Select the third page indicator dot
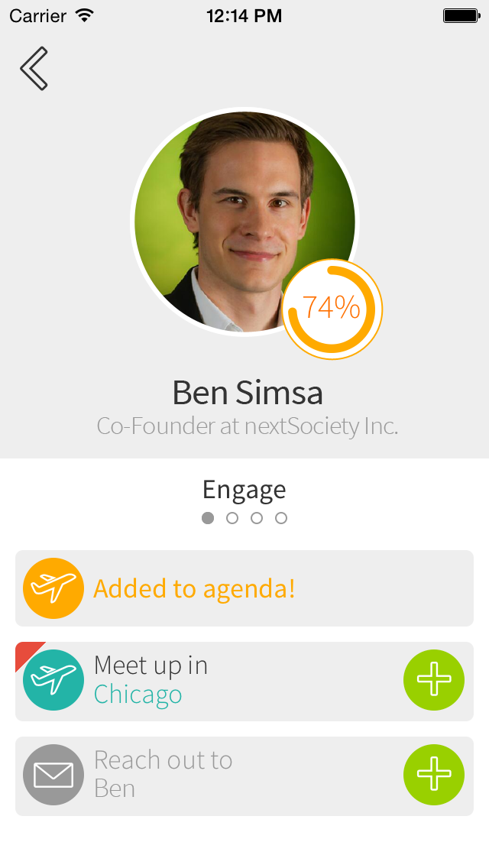This screenshot has height=868, width=489. click(257, 518)
